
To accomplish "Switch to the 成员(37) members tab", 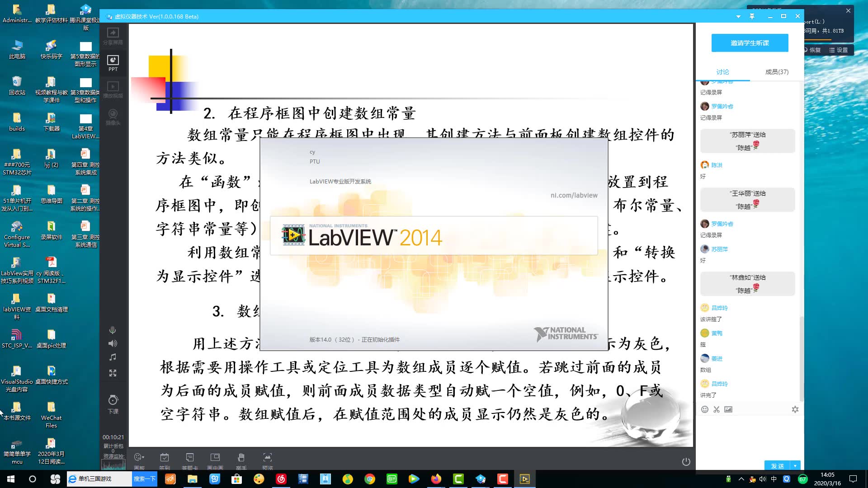I will (777, 72).
